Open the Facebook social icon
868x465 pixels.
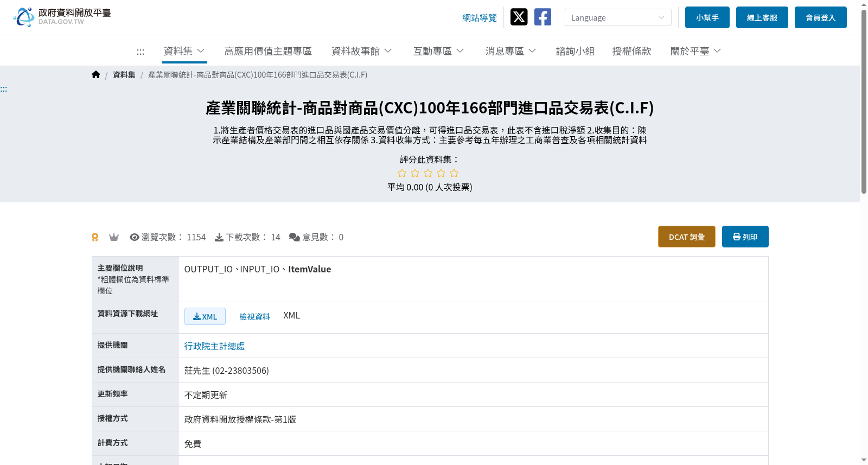[x=542, y=17]
